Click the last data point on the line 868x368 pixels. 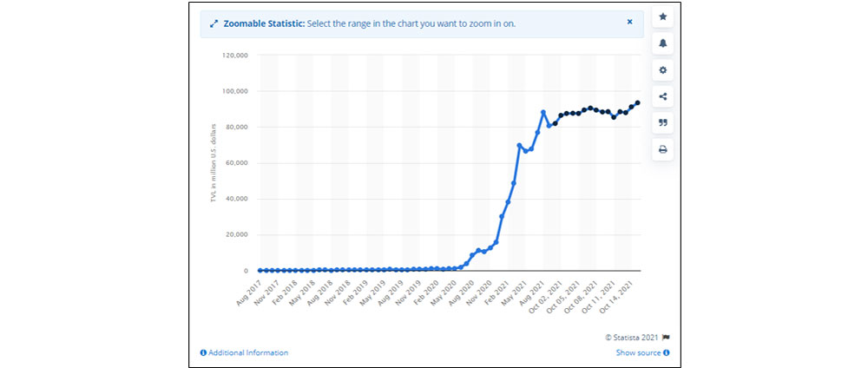(x=638, y=103)
